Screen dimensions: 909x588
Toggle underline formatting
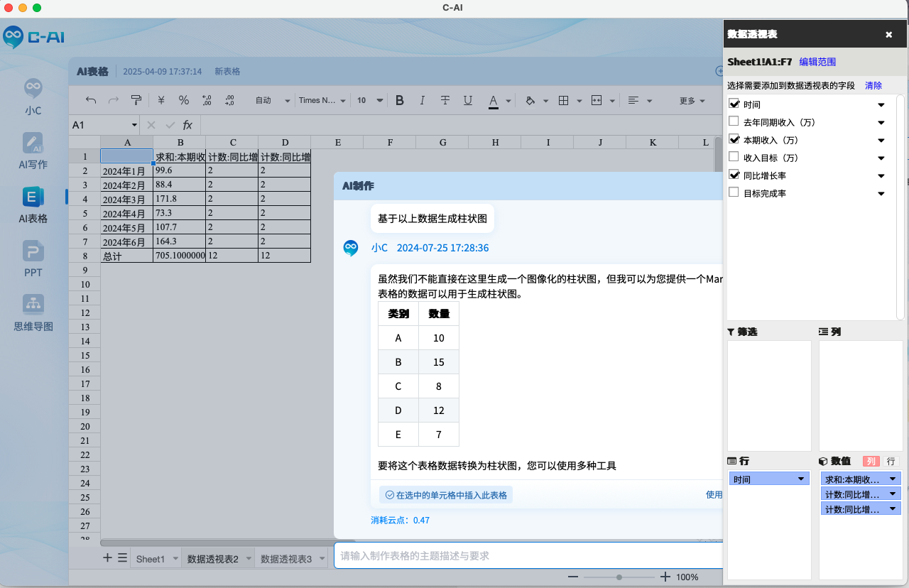468,100
